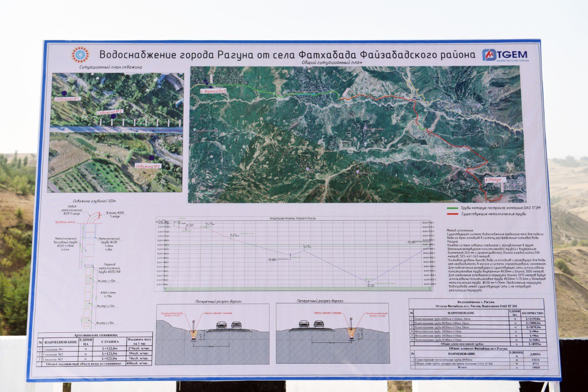Click the red existing-pipes legend line

point(452,214)
